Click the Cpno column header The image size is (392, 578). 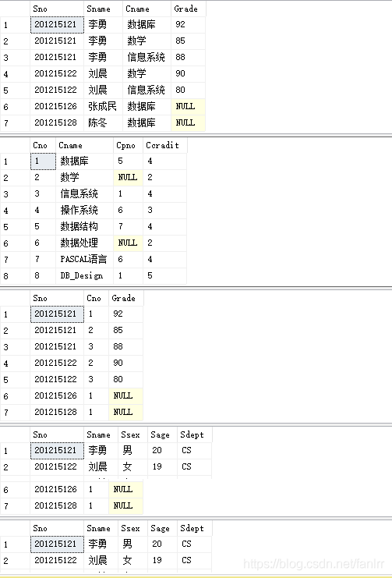point(128,145)
